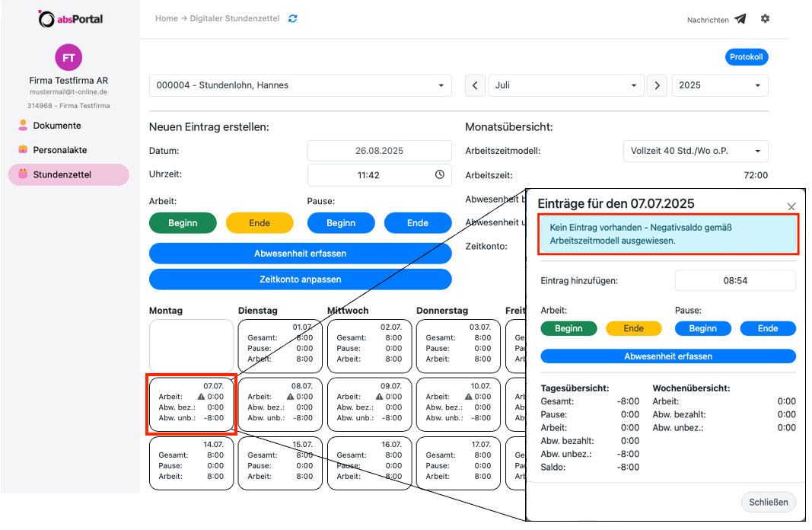This screenshot has height=530, width=812.
Task: Click the Protokoll button
Action: [x=745, y=57]
